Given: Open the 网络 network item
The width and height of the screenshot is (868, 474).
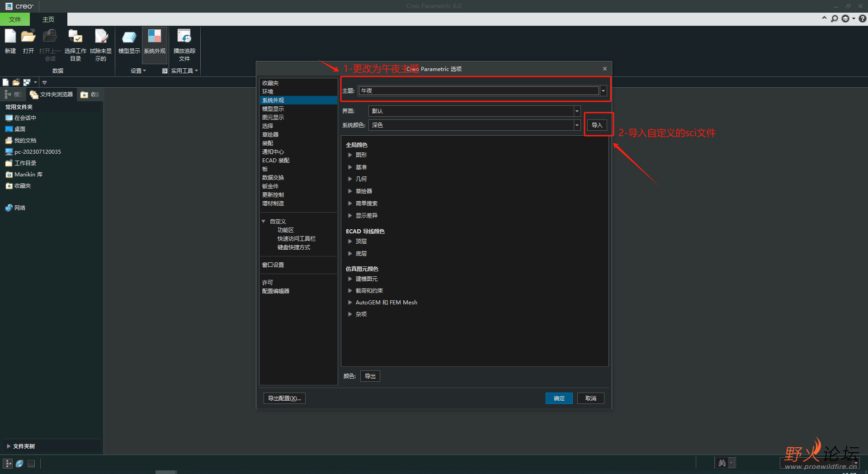Looking at the screenshot, I should click(15, 208).
